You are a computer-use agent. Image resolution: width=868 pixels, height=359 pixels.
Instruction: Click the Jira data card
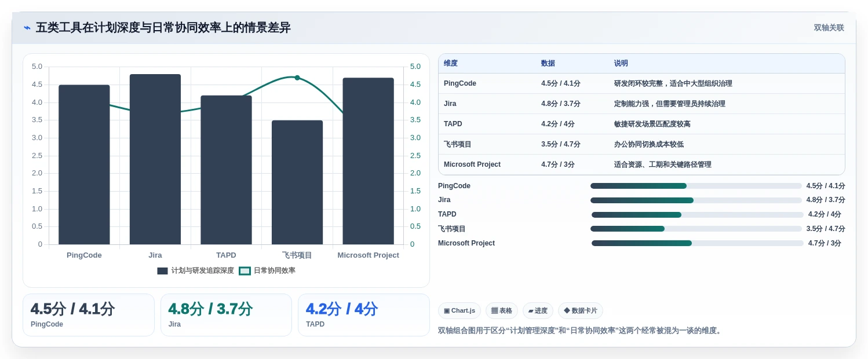226,315
